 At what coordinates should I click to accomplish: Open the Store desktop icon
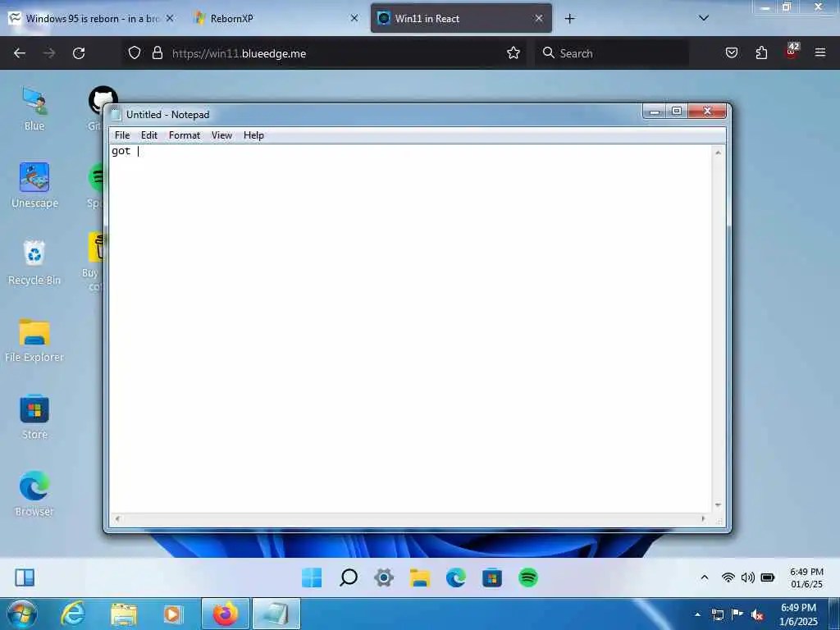(34, 417)
